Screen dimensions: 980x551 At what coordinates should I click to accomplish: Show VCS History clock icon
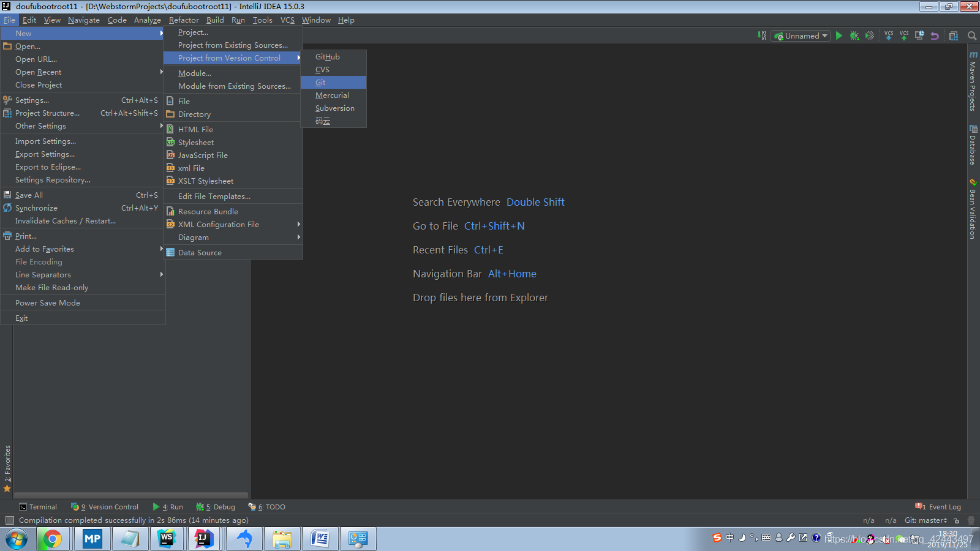click(x=919, y=36)
